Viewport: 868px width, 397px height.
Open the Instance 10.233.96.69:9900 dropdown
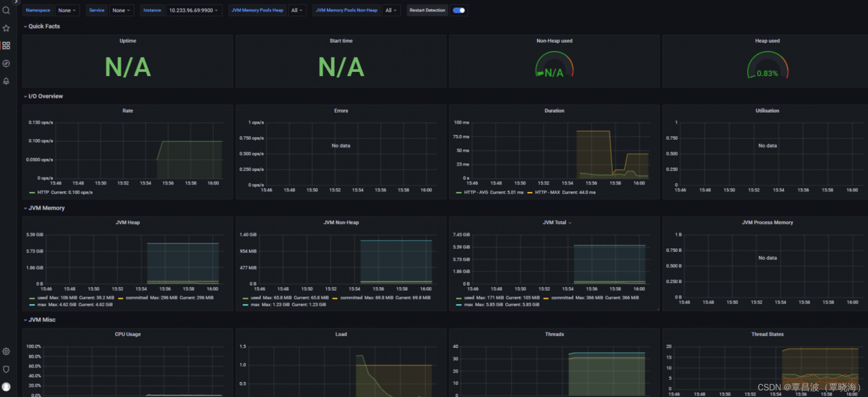tap(194, 10)
